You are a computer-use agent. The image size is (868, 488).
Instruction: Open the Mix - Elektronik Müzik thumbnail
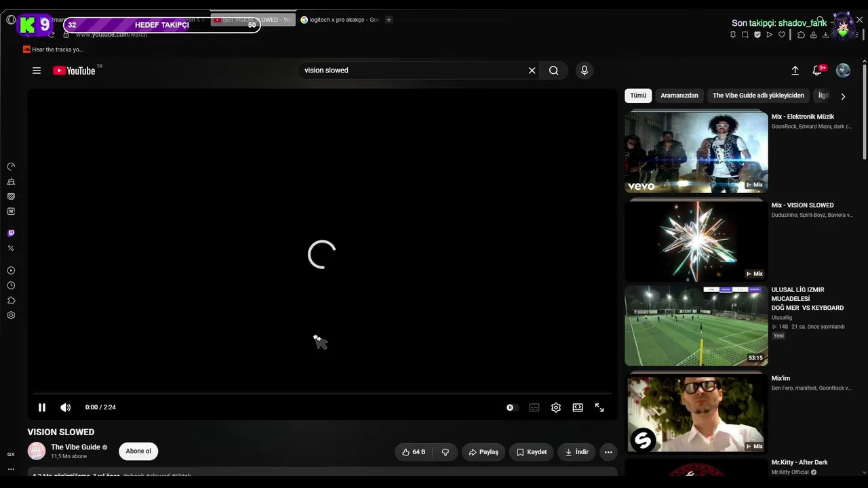(x=696, y=152)
